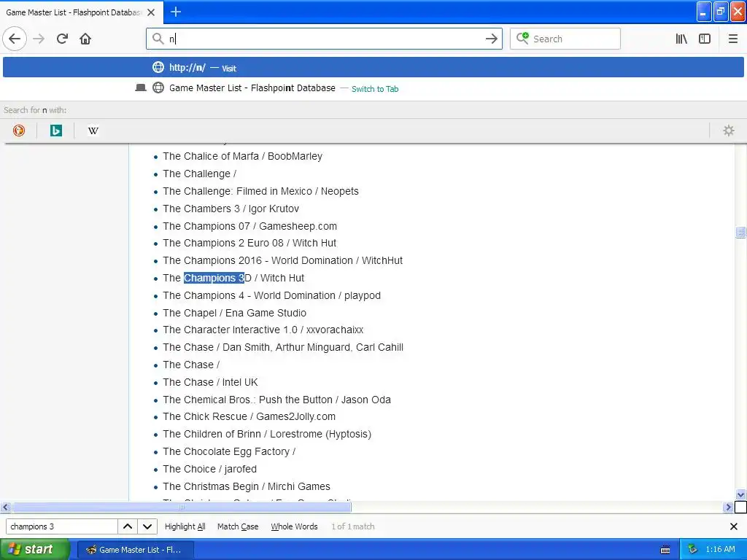Click The Chapel / Ena Game Studio
Image resolution: width=747 pixels, height=560 pixels.
234,313
